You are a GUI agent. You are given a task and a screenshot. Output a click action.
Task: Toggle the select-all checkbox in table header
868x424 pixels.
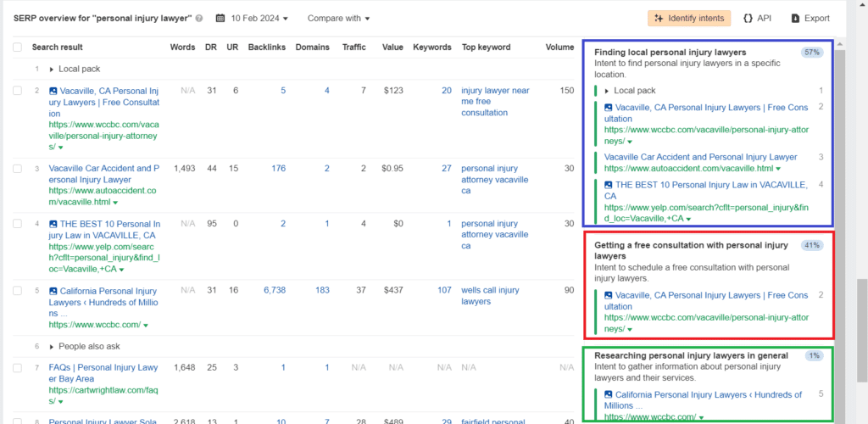pos(17,47)
